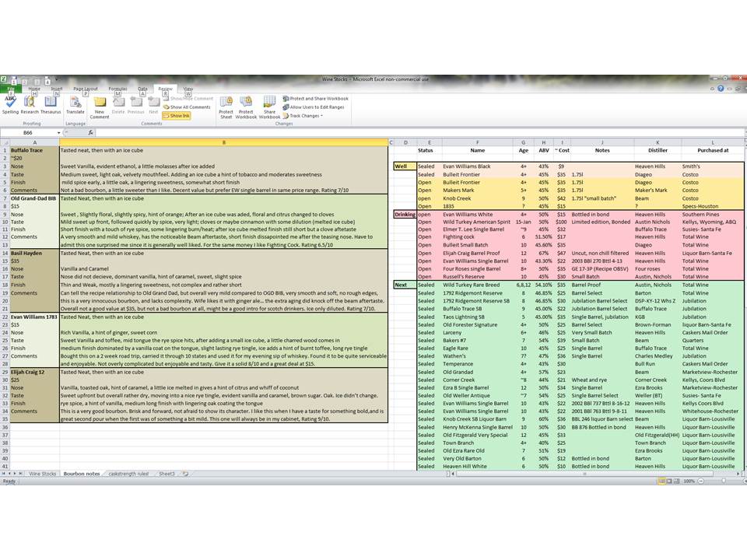The width and height of the screenshot is (747, 560).
Task: Go to first sheet with tab scroll arrow
Action: click(3, 474)
